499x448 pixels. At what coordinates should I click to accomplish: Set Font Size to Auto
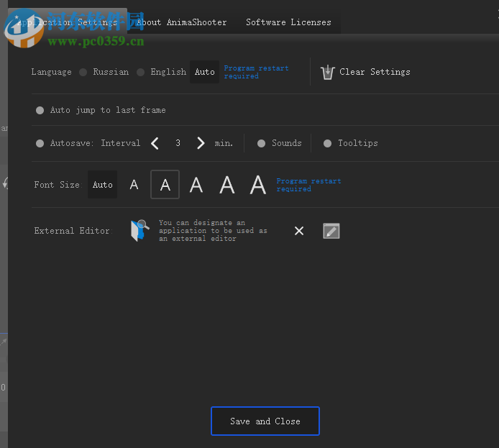click(103, 185)
